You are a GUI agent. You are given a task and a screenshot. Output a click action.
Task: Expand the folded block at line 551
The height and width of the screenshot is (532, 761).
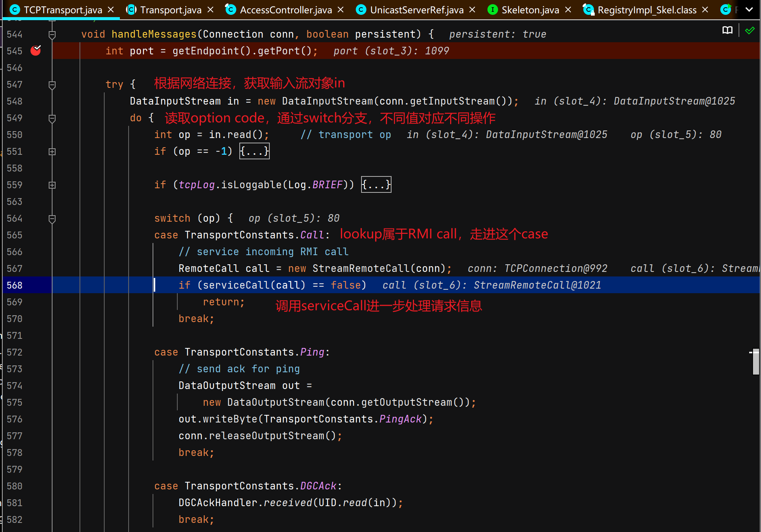click(x=52, y=151)
